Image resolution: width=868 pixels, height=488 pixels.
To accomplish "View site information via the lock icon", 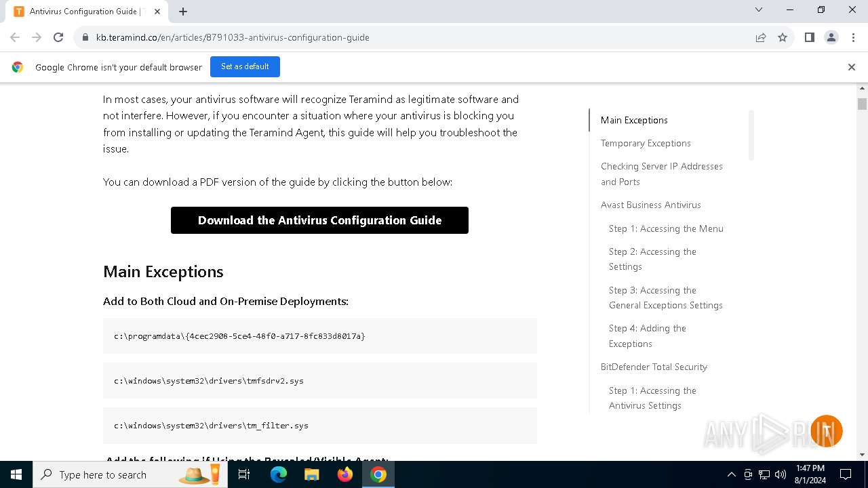I will click(x=85, y=37).
